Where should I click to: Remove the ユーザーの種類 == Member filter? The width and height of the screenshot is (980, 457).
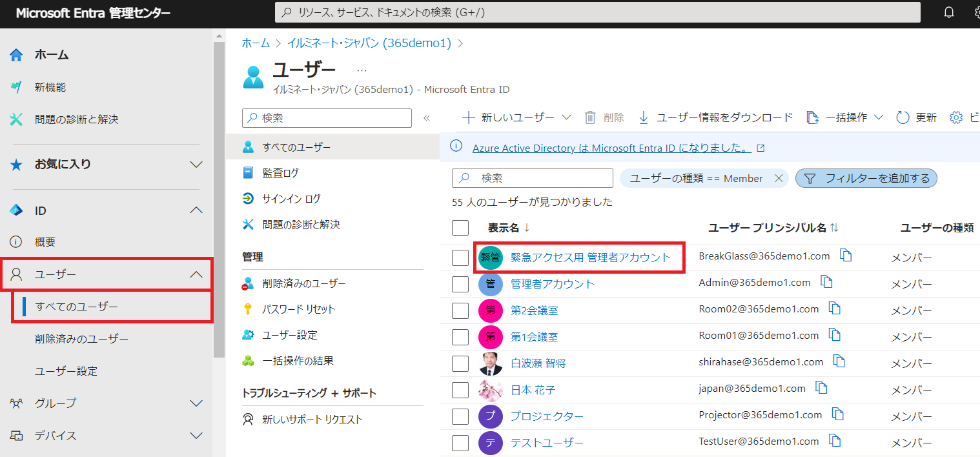[778, 178]
